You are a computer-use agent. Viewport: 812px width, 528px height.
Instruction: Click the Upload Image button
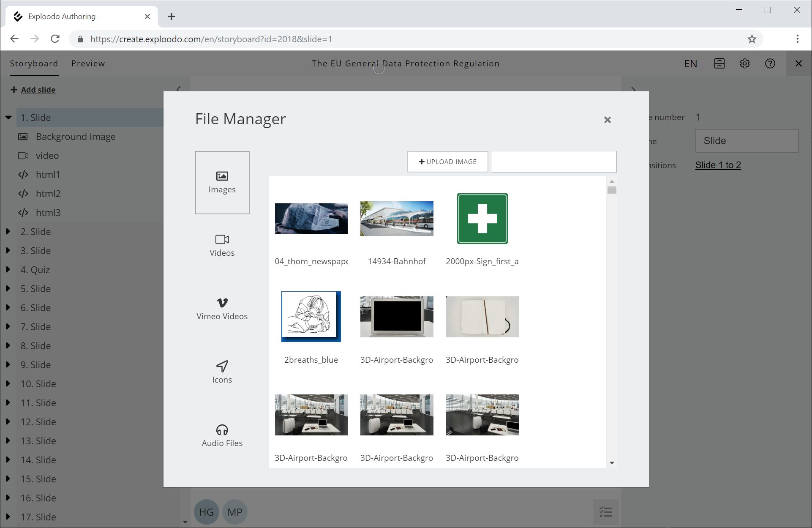click(448, 161)
